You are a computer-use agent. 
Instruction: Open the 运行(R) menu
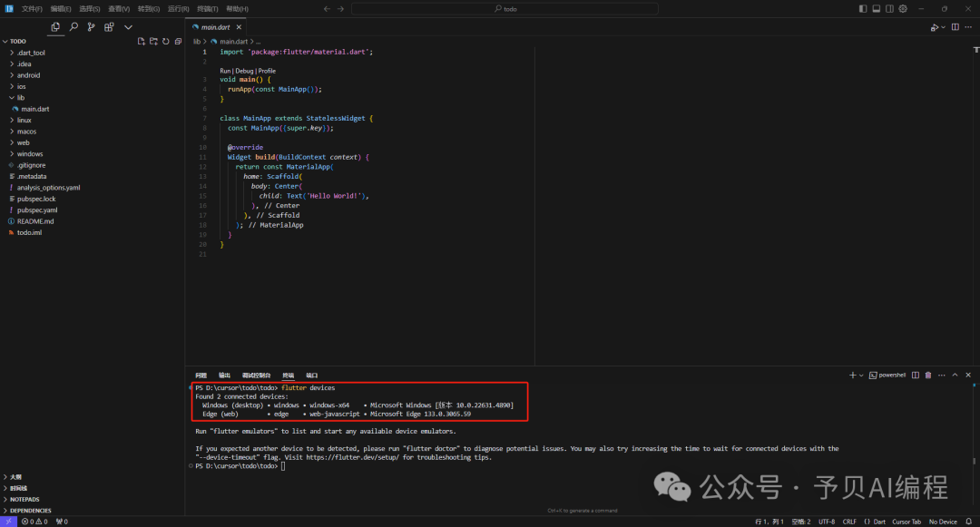tap(178, 9)
